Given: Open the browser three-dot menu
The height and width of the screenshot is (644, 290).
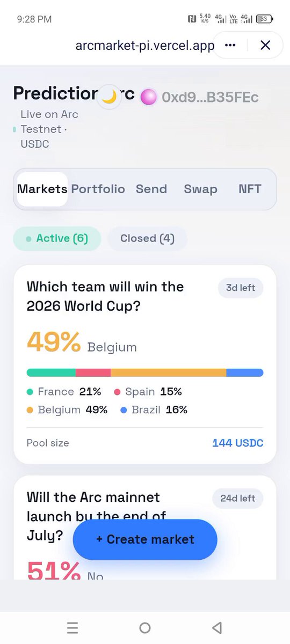Looking at the screenshot, I should (x=230, y=45).
